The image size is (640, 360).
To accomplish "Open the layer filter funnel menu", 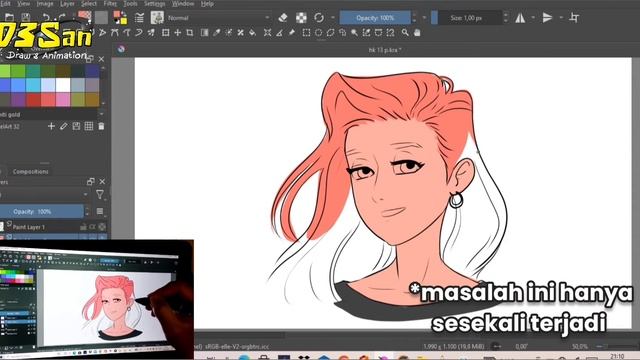I will click(x=100, y=195).
